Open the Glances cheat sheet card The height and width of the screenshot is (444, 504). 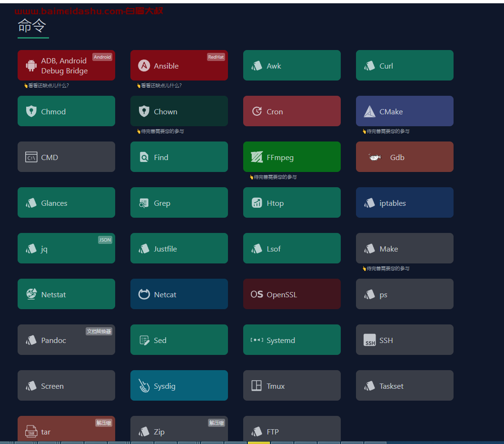click(66, 202)
